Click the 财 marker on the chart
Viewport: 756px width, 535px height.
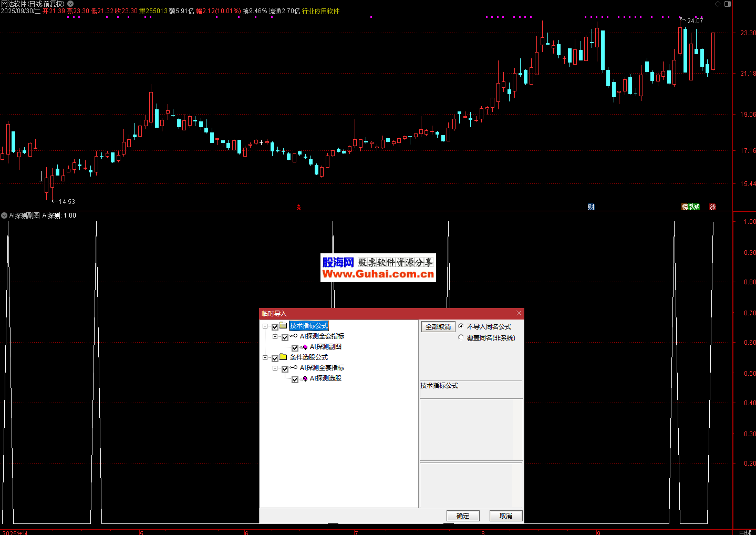(591, 207)
